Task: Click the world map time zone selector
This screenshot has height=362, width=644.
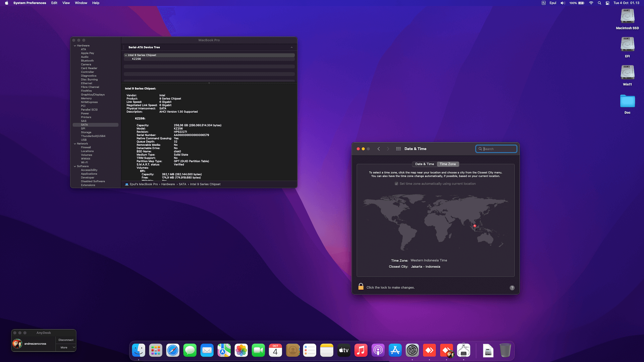Action: pyautogui.click(x=435, y=222)
